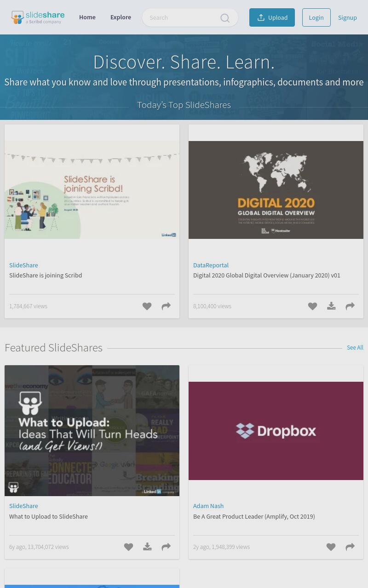Open the Digital 2020 Global Digital Overview title
Image resolution: width=368 pixels, height=588 pixels.
267,275
